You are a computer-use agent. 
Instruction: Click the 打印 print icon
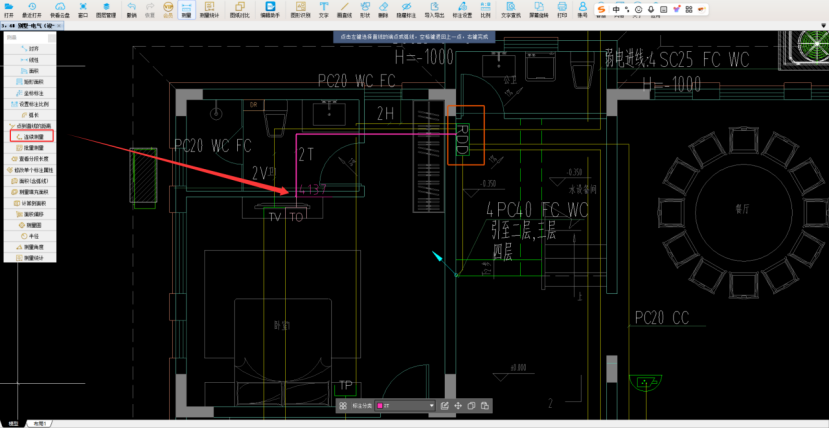[x=561, y=10]
